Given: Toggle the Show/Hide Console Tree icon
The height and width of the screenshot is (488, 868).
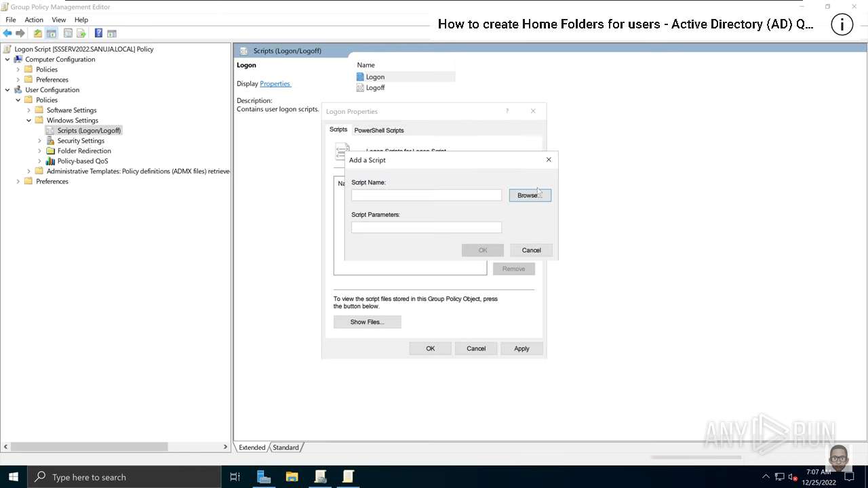Looking at the screenshot, I should [x=51, y=33].
